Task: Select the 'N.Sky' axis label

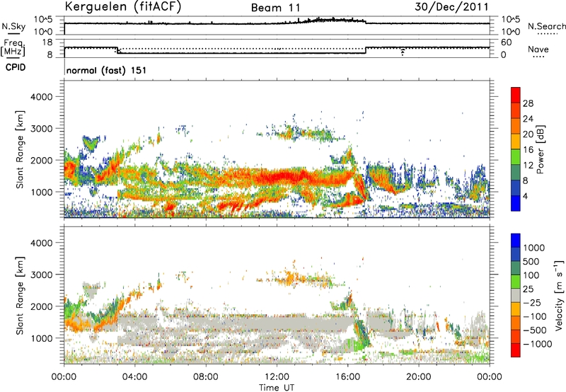Action: point(13,26)
